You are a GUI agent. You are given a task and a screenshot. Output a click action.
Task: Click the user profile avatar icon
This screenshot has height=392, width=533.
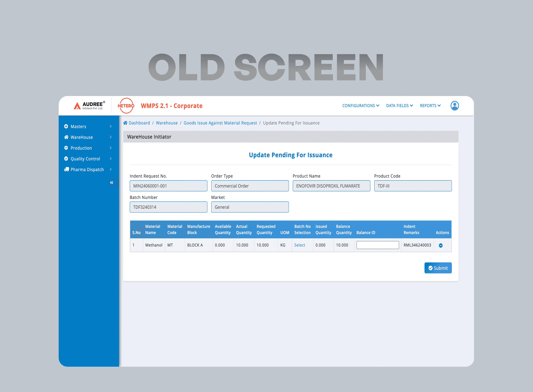454,106
